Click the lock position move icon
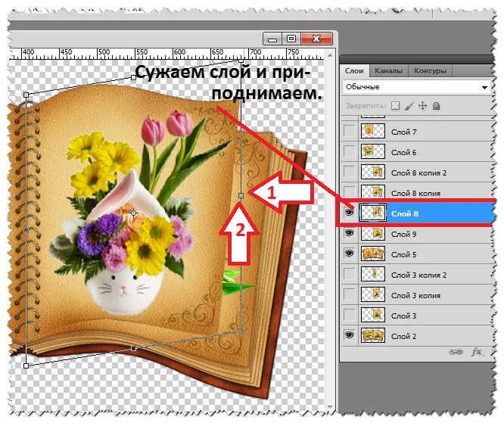The height and width of the screenshot is (423, 504). (x=422, y=106)
